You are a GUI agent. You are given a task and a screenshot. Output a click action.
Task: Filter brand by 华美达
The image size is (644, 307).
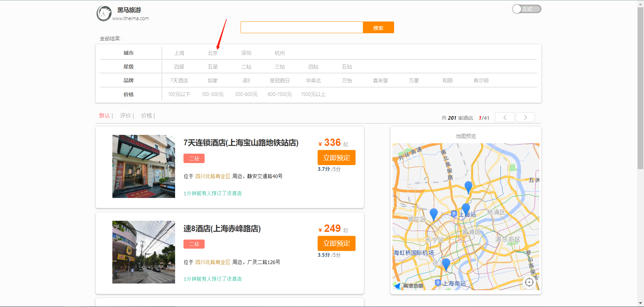(313, 81)
